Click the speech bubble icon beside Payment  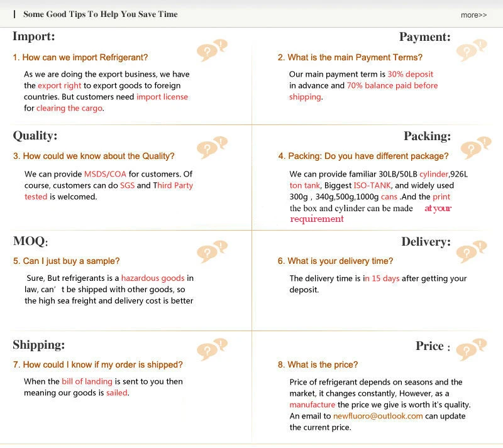[x=472, y=50]
